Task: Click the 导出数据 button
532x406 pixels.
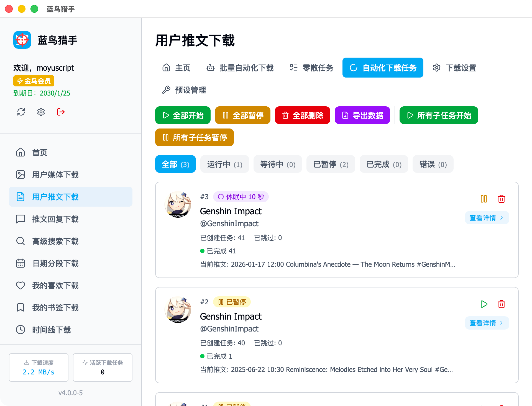Action: click(x=362, y=115)
